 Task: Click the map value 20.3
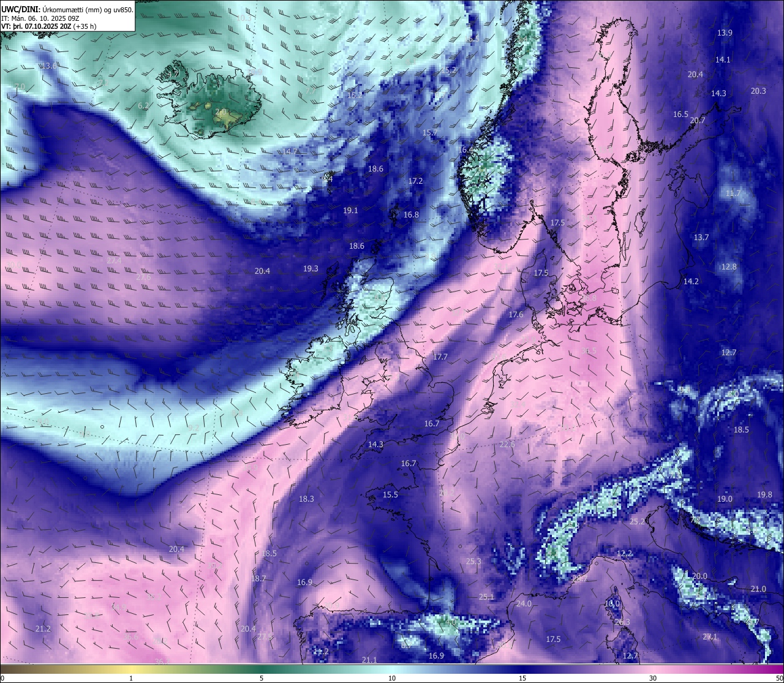click(758, 91)
